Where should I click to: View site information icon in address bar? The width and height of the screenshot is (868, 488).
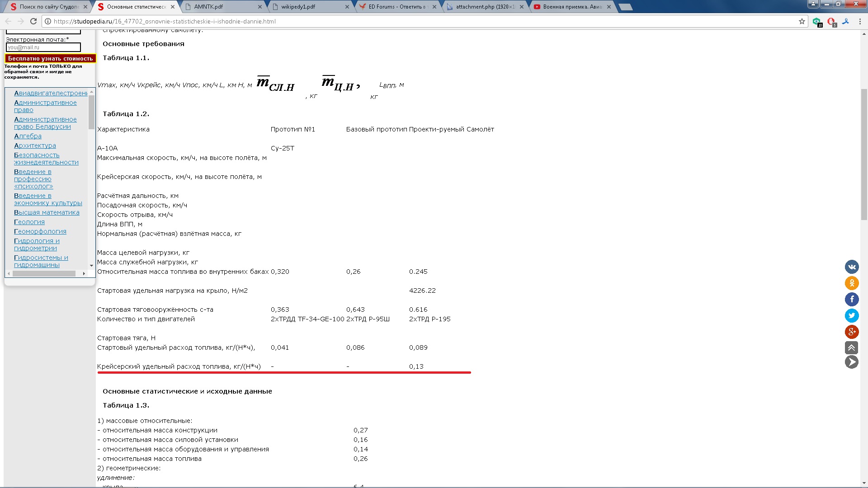click(48, 21)
